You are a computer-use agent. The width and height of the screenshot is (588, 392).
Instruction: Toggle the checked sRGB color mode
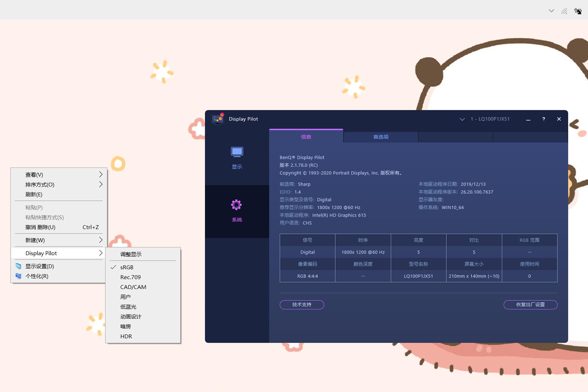pos(127,267)
